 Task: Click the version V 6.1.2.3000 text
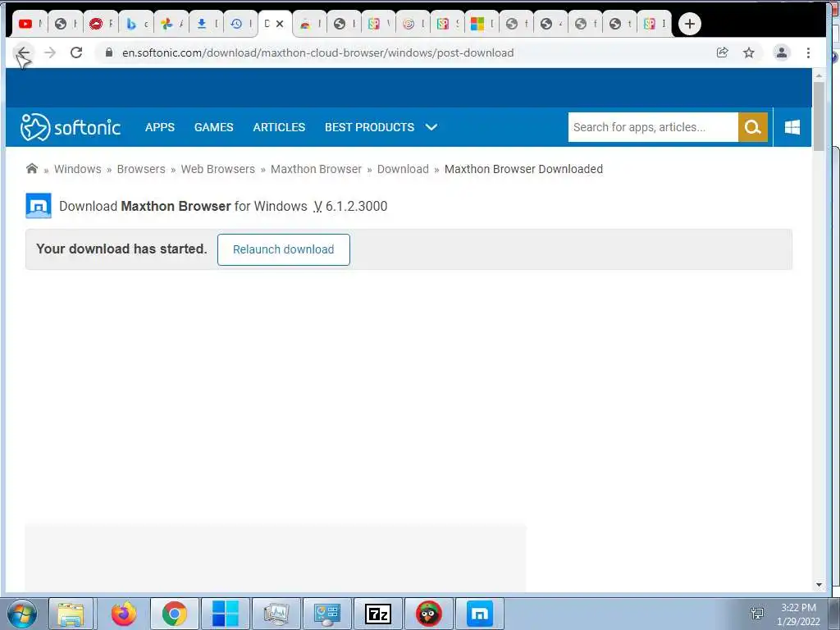pos(350,206)
